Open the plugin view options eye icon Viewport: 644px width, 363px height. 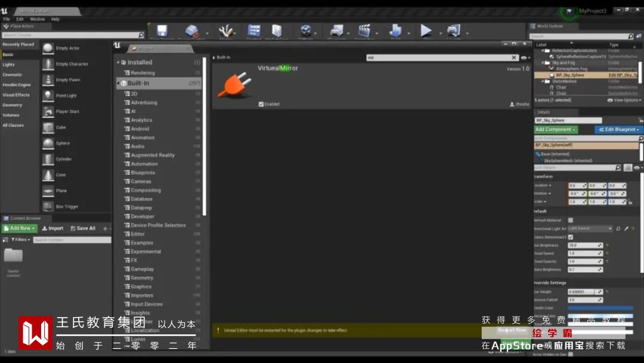525,58
